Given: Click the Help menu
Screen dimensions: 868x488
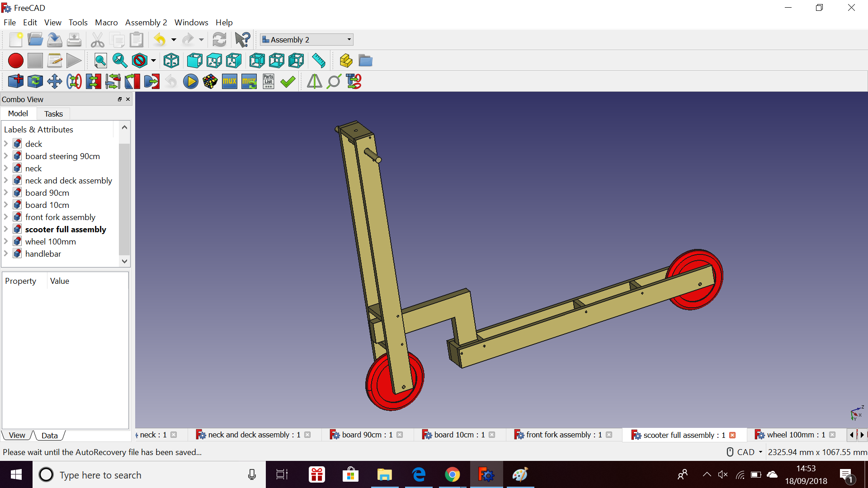Looking at the screenshot, I should [224, 22].
